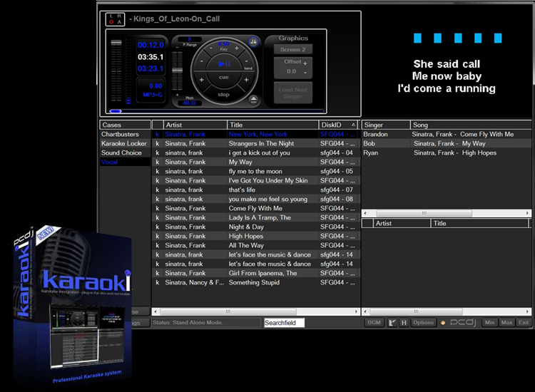Select singer Ryan in the rotation
535x392 pixels.
coord(447,153)
